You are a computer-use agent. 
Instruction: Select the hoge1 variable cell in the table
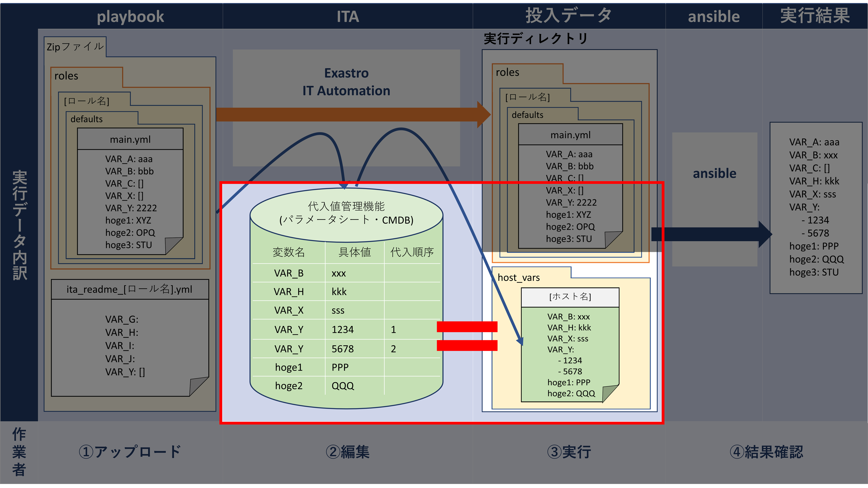289,367
